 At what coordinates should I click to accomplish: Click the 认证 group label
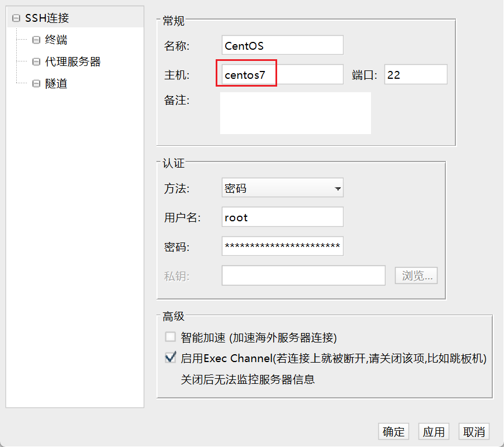pyautogui.click(x=174, y=163)
